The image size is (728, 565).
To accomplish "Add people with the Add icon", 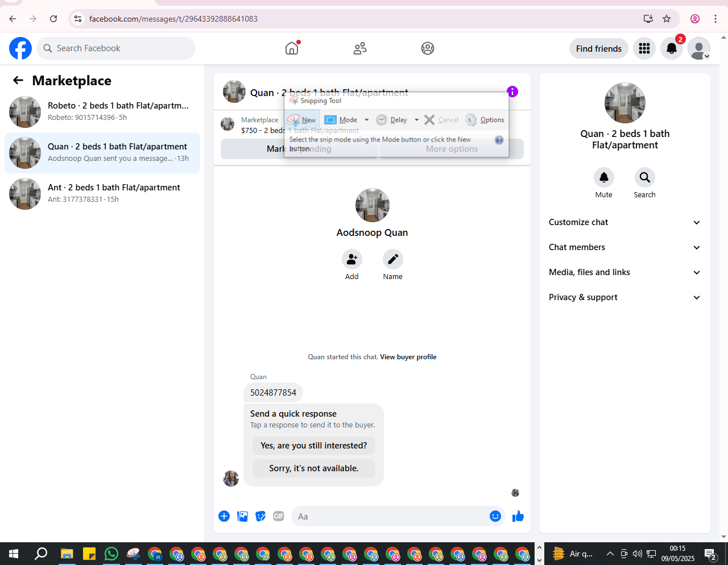I will [352, 259].
